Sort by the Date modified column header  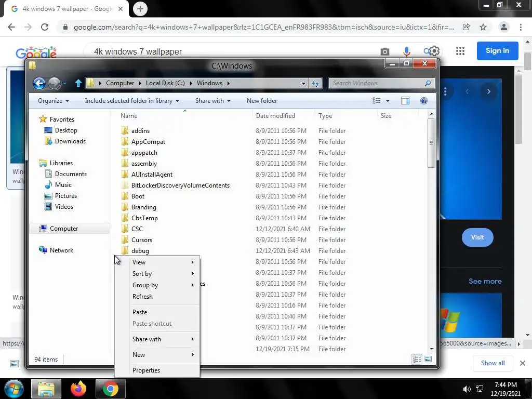click(283, 116)
